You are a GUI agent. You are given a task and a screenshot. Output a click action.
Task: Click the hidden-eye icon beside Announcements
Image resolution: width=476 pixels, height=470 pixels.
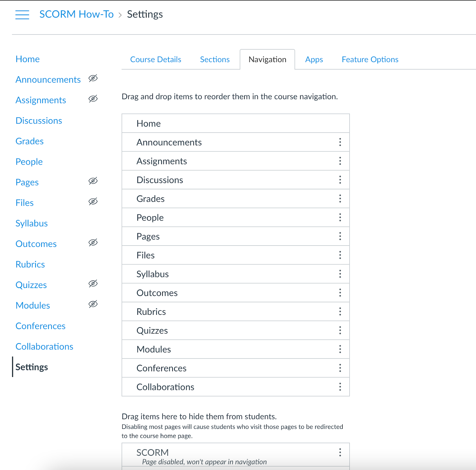click(x=93, y=78)
